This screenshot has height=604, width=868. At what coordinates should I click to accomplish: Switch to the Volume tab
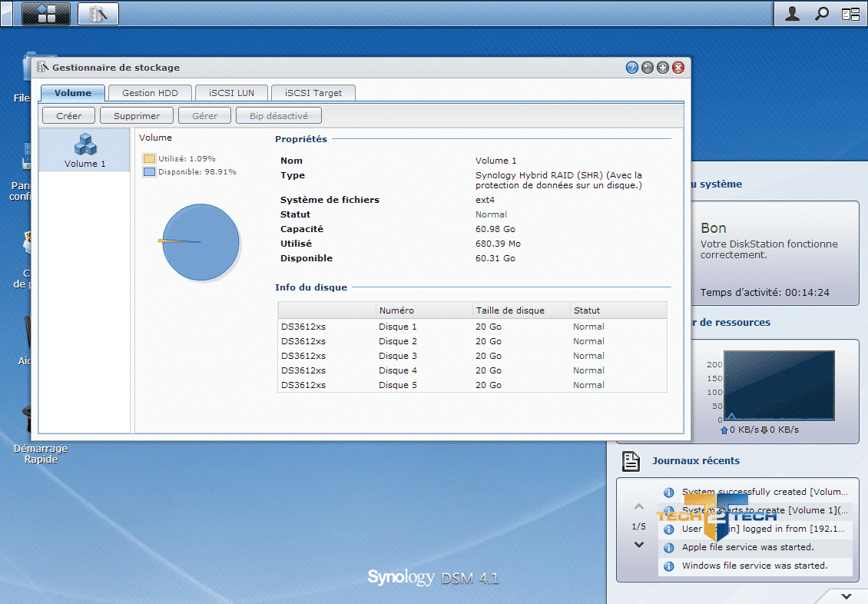click(x=72, y=92)
